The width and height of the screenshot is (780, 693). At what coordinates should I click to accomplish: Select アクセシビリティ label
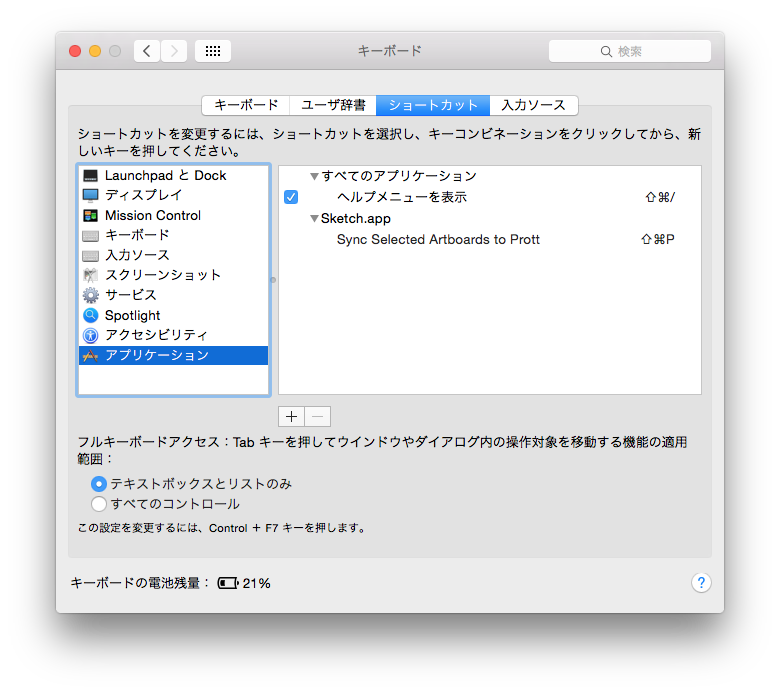(x=156, y=335)
